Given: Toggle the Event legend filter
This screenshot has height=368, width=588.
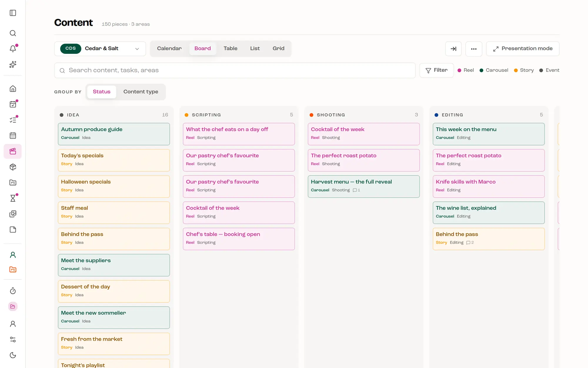Looking at the screenshot, I should point(549,70).
